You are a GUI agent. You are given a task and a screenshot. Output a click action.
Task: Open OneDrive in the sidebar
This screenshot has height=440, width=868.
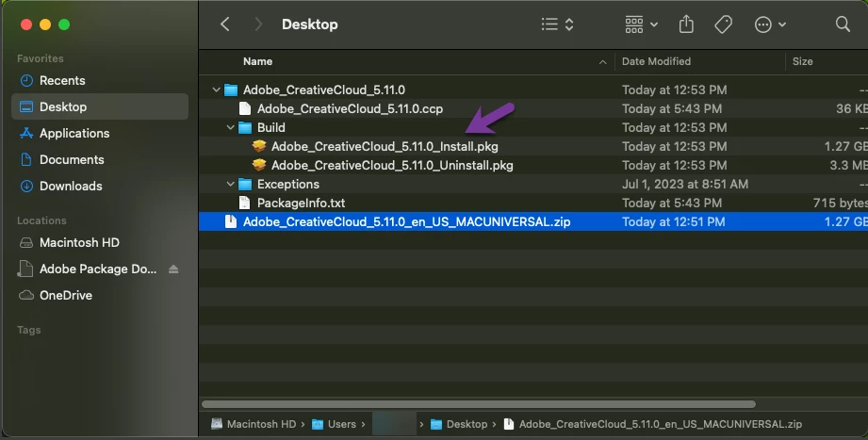pos(100,295)
